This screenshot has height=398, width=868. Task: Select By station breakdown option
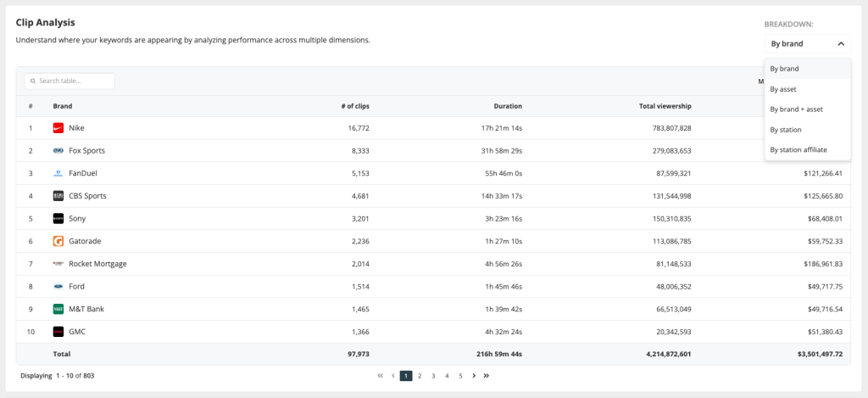click(x=807, y=130)
